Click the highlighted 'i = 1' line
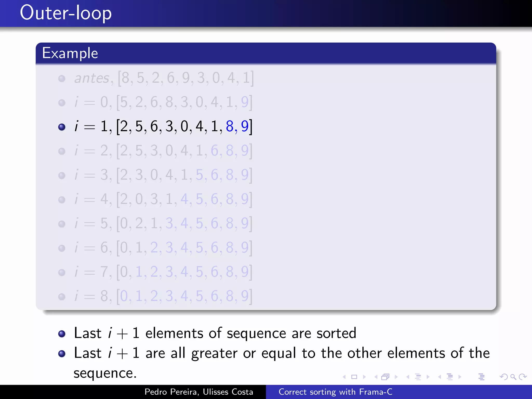This screenshot has width=532, height=399. tap(163, 127)
